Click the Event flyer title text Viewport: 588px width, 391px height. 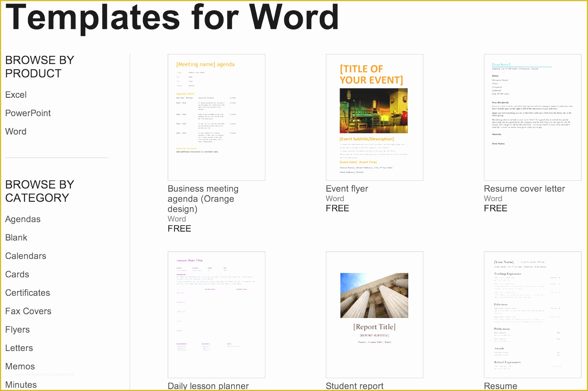347,189
